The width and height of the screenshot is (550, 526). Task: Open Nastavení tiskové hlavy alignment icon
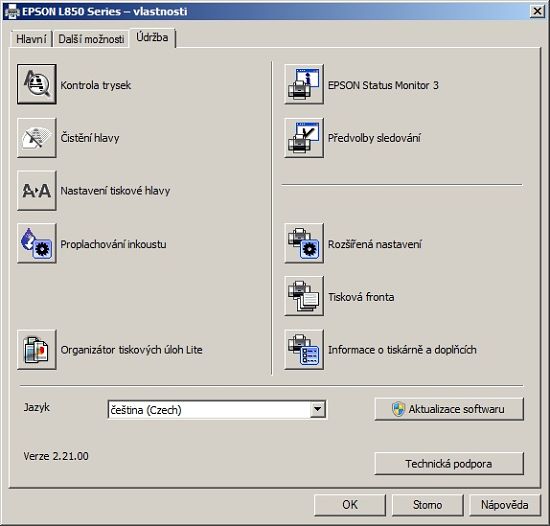coord(37,191)
